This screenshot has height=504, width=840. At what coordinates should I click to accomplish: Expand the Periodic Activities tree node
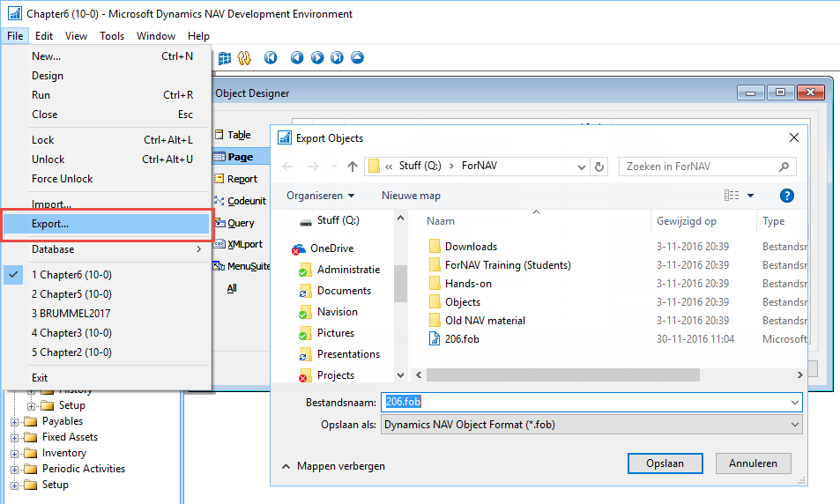coord(14,470)
